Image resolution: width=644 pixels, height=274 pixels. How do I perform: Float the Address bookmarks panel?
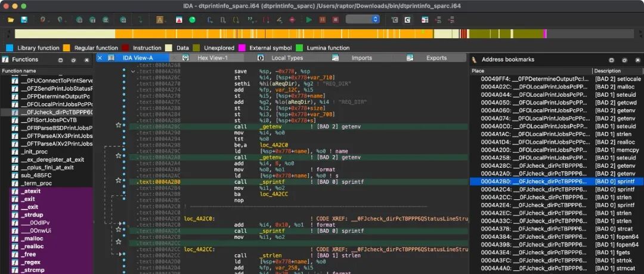coord(624,60)
